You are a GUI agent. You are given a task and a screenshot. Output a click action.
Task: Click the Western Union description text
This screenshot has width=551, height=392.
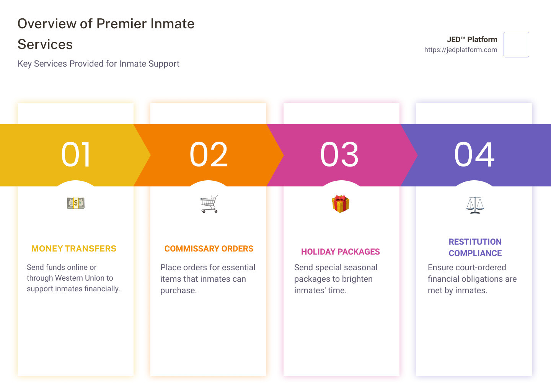point(73,278)
